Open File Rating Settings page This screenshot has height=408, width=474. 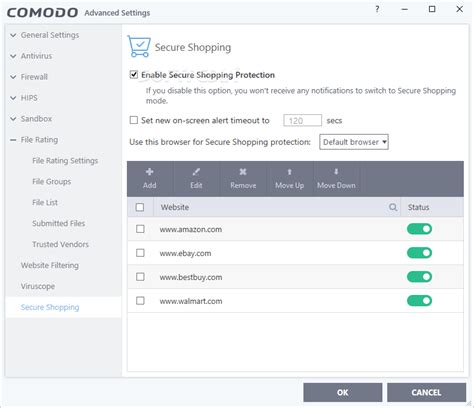click(x=65, y=161)
